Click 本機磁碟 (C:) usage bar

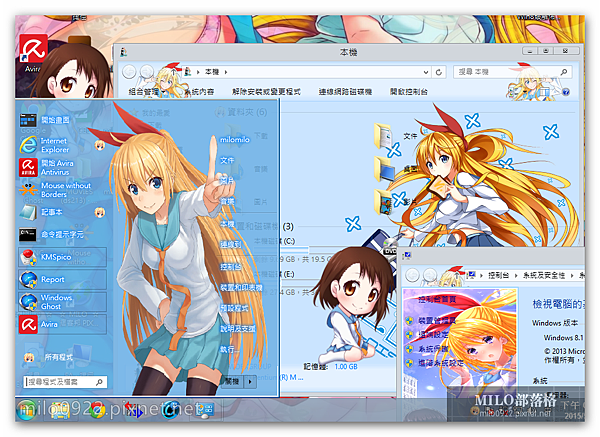[x=281, y=250]
